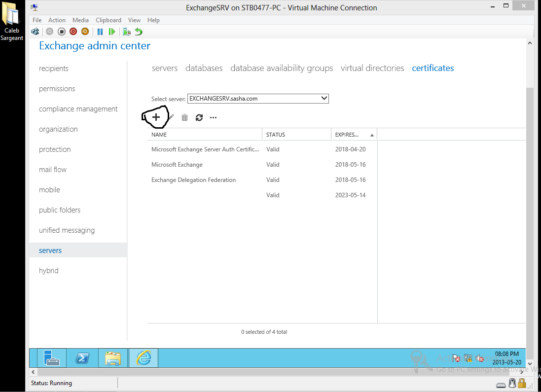Select Microsoft Exchange Server Auth Certificate row
The width and height of the screenshot is (541, 392).
[x=262, y=149]
